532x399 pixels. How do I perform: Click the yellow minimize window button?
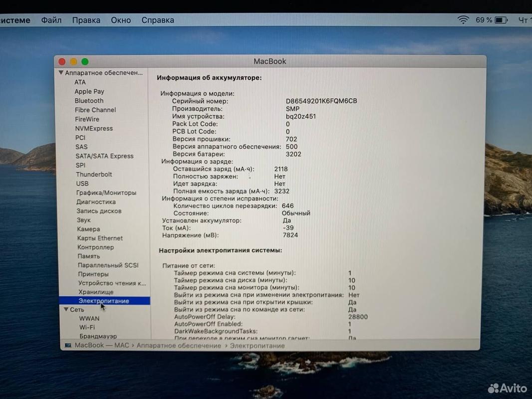tap(73, 61)
